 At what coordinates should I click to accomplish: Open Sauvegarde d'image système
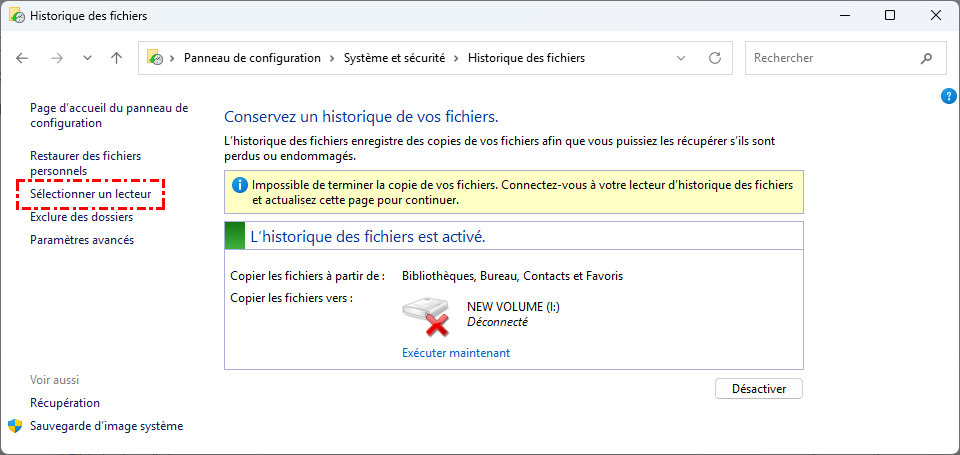click(106, 426)
